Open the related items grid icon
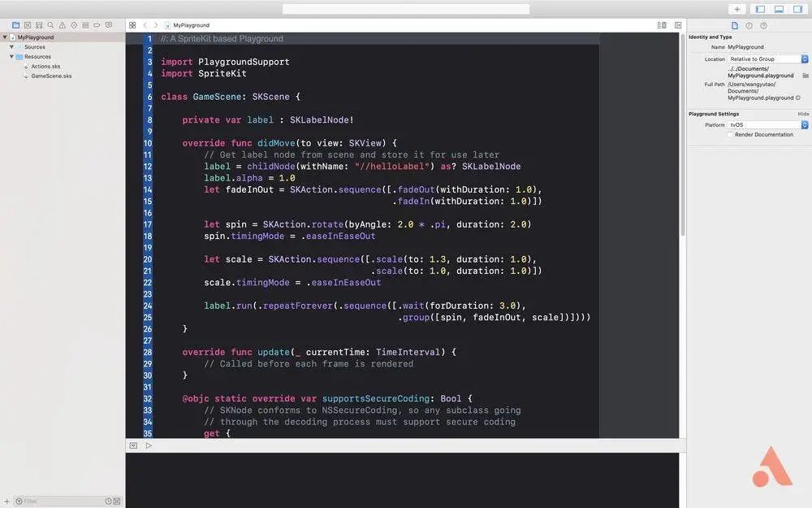812x508 pixels. coord(132,25)
